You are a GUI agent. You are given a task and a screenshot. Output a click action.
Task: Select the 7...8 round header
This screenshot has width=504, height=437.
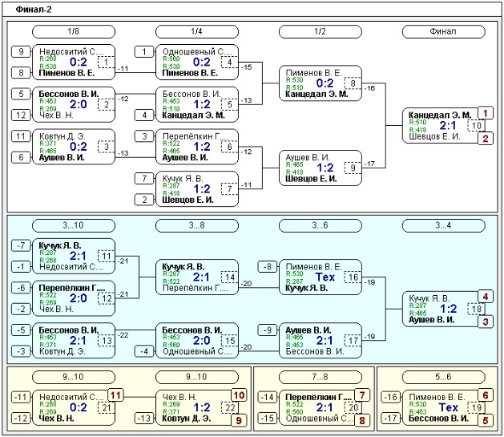321,377
